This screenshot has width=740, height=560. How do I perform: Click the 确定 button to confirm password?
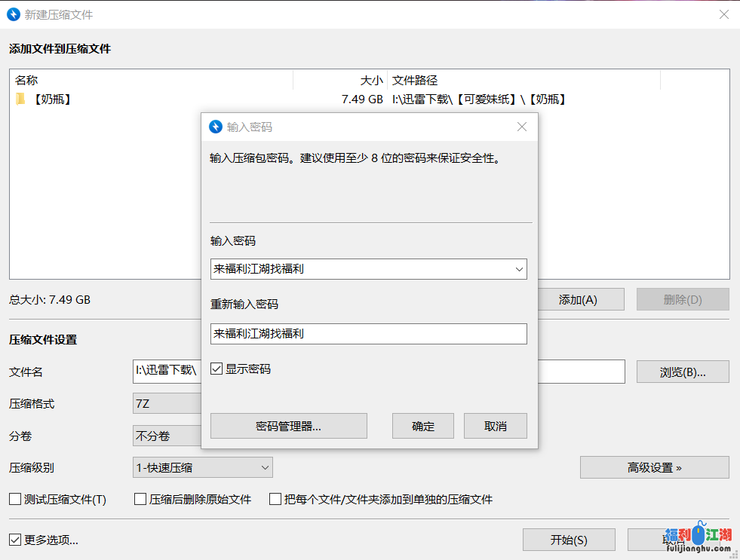(x=422, y=425)
